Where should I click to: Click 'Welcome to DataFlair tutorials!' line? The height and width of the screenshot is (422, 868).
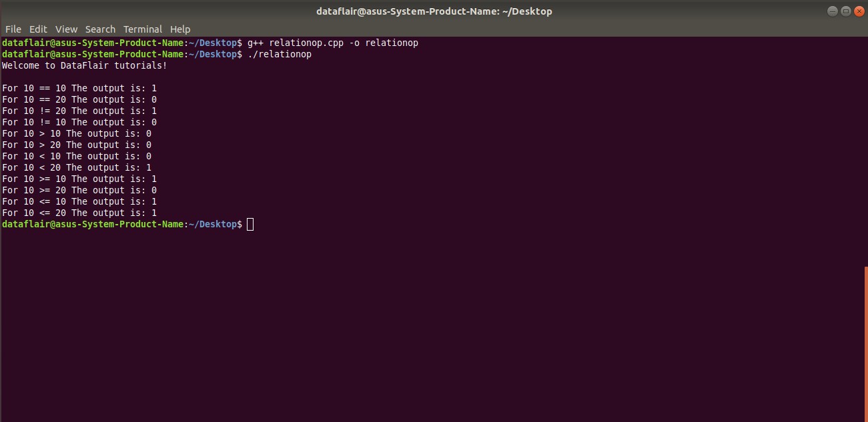[85, 65]
